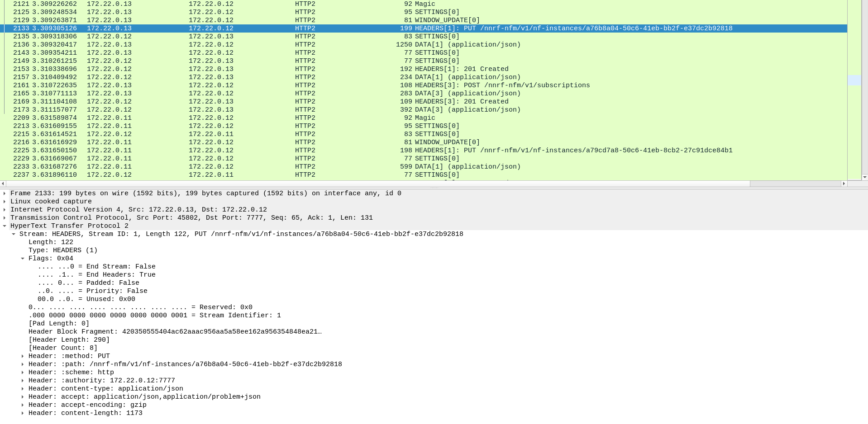Select packet 2225 PUT nf-instances request

[272, 150]
